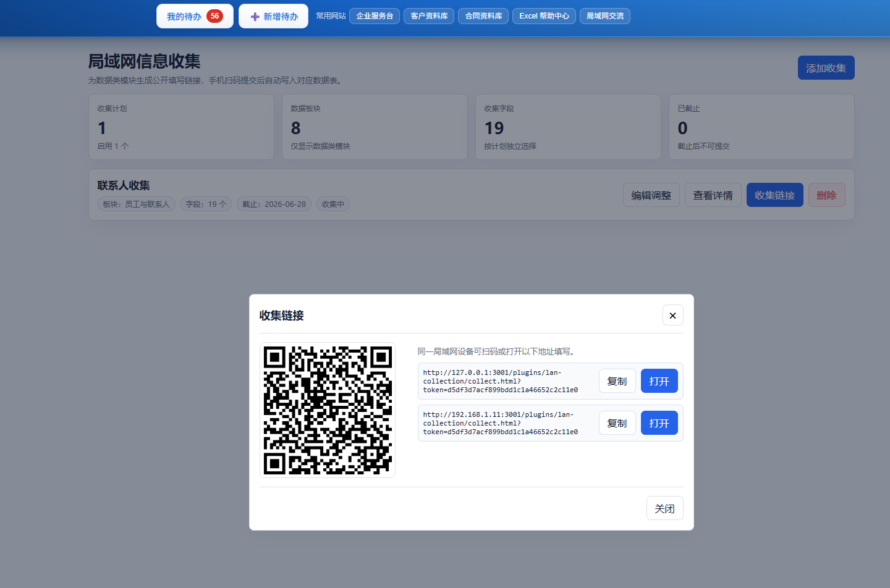This screenshot has height=588, width=890.
Task: Click the 127.0.0.1 URL text
Action: pos(501,381)
